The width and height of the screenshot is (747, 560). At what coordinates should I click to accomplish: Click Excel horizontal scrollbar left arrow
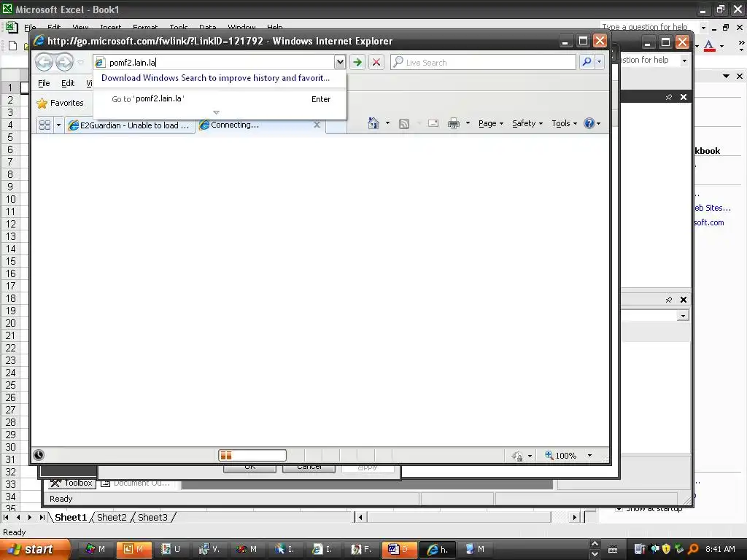(x=360, y=517)
